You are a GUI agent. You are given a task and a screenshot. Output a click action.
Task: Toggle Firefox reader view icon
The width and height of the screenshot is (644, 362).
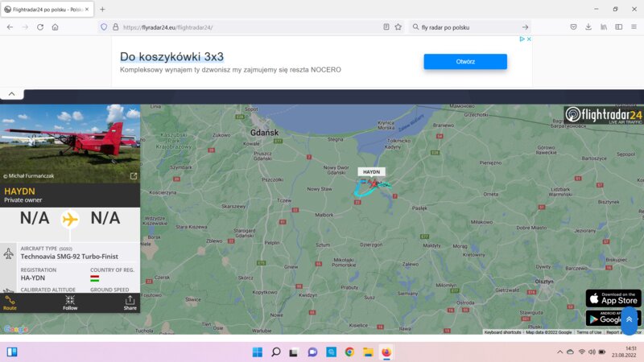click(386, 27)
